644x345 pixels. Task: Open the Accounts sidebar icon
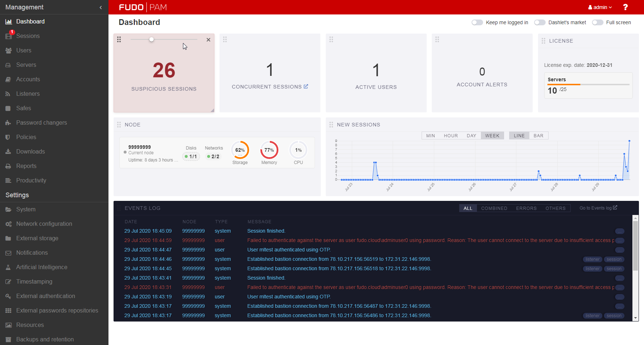pos(8,79)
